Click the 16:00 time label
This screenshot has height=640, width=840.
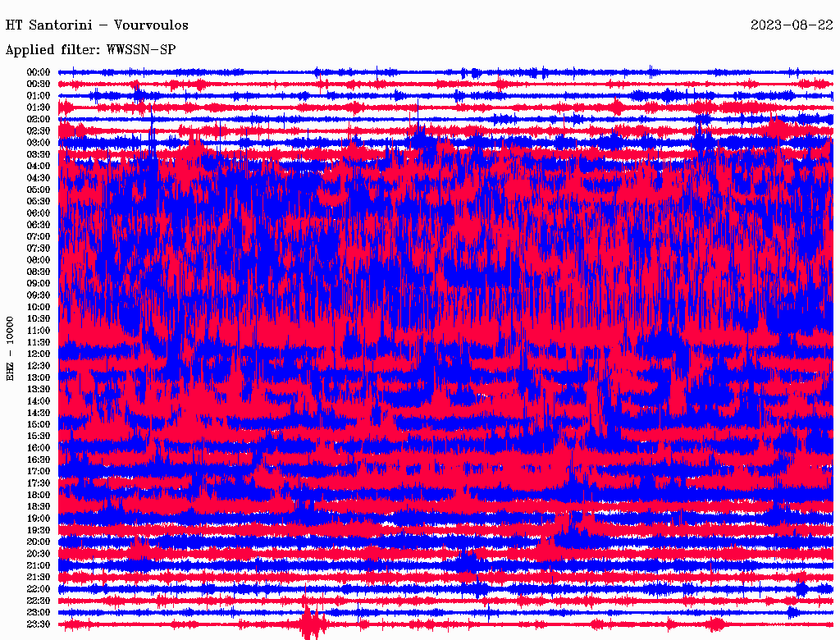[x=39, y=447]
